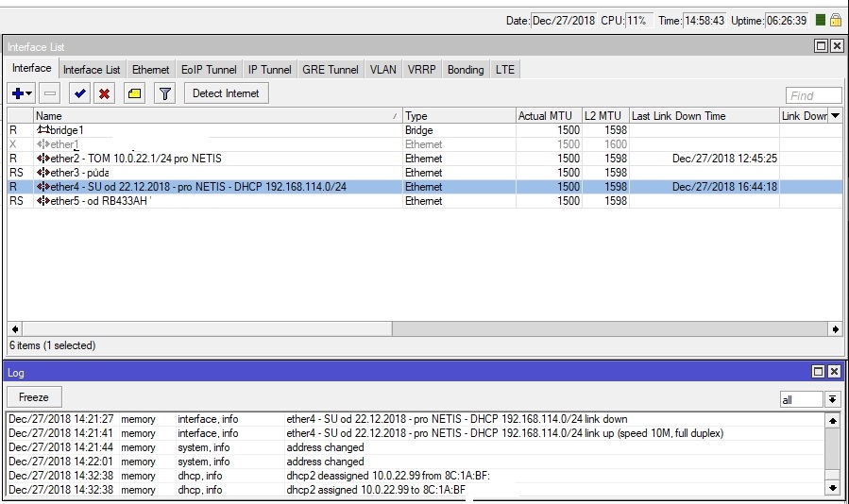Screen dimensions: 849x504
Task: Sort by the Name column header
Action: (x=217, y=115)
